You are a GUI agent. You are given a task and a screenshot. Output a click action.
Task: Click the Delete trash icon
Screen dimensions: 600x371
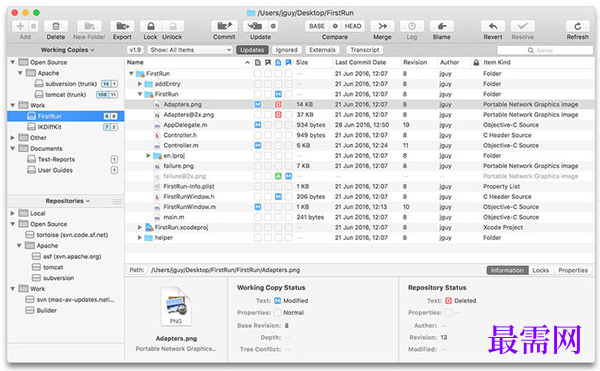[56, 26]
